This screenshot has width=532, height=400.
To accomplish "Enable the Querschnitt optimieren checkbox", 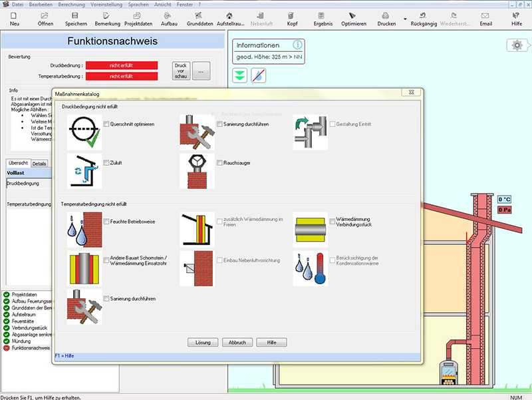I will tap(107, 124).
